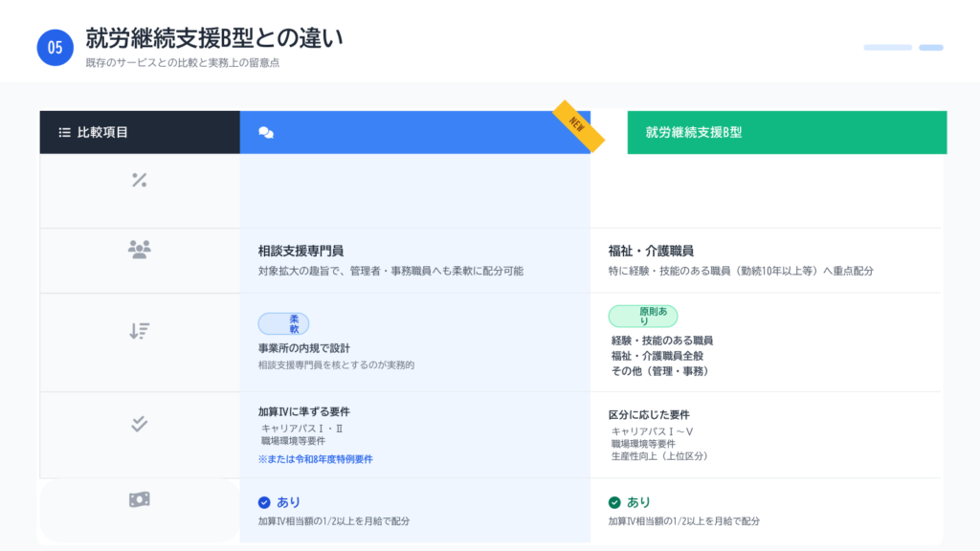
Task: Click the blue check circle beside あり
Action: [x=264, y=502]
